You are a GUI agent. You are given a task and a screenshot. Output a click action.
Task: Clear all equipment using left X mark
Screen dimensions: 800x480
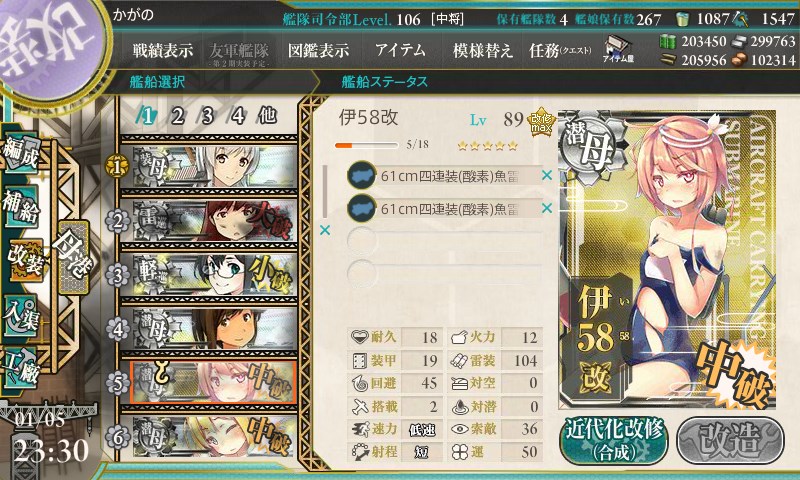[324, 231]
